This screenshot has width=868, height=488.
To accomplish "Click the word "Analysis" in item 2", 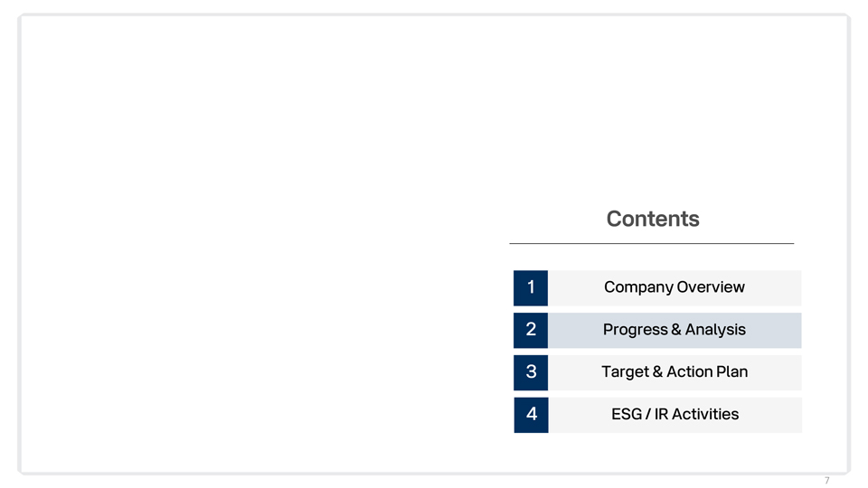I will pos(715,330).
